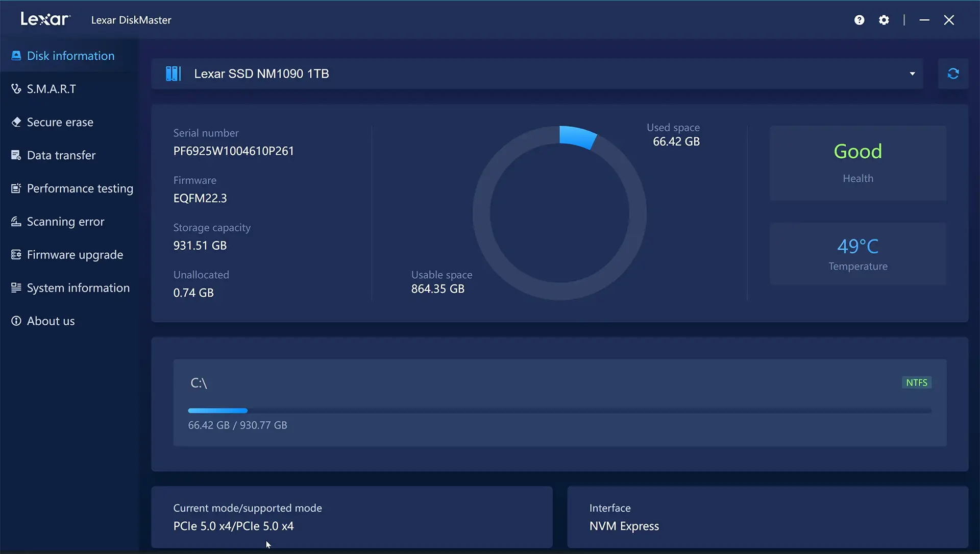Viewport: 980px width, 554px height.
Task: Click the Disk information sidebar icon
Action: [16, 56]
